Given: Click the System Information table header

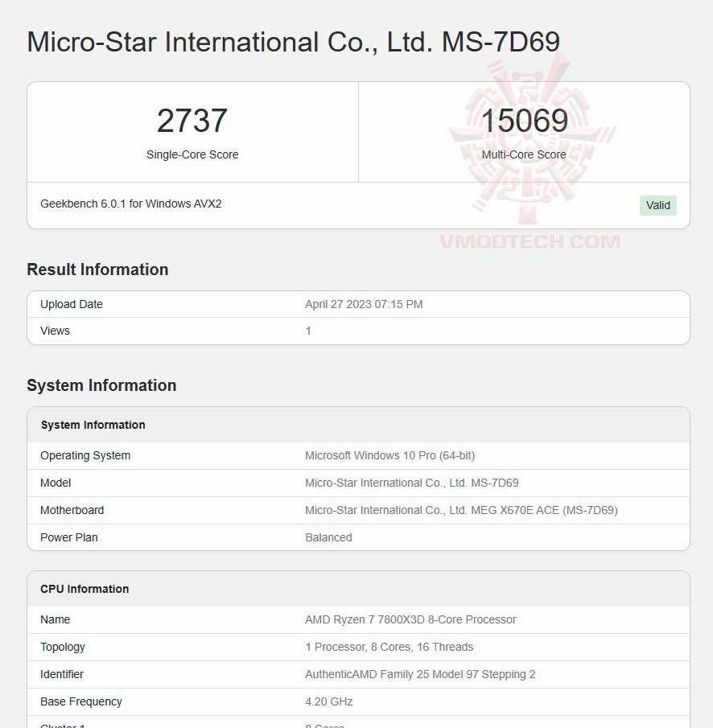Looking at the screenshot, I should click(93, 425).
